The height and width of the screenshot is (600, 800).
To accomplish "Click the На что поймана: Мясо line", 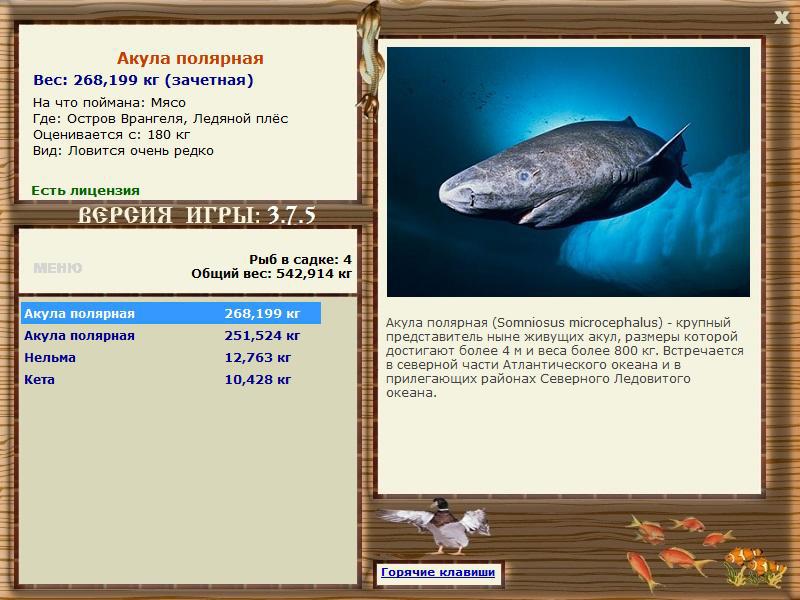I will pos(109,103).
